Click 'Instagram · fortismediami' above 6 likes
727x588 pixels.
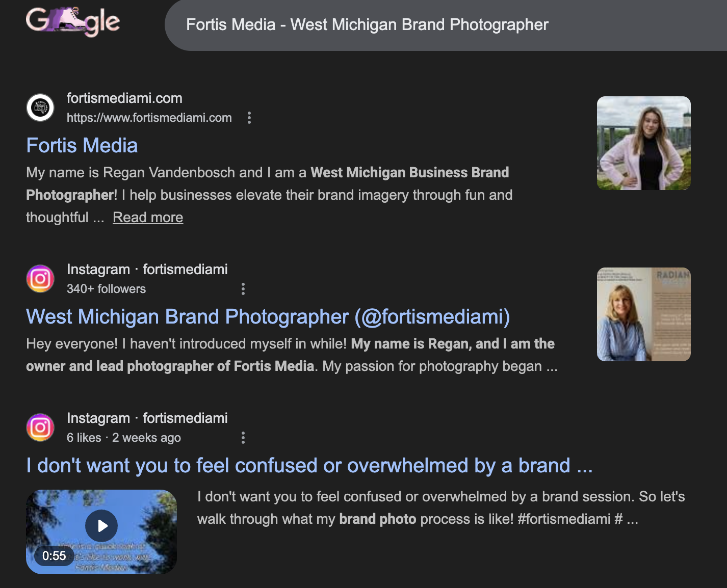(x=147, y=418)
